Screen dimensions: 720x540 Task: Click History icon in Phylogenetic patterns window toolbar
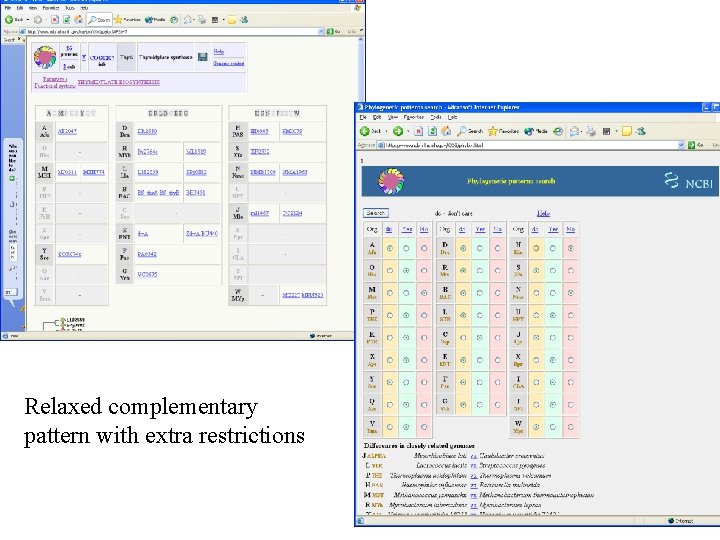click(558, 131)
